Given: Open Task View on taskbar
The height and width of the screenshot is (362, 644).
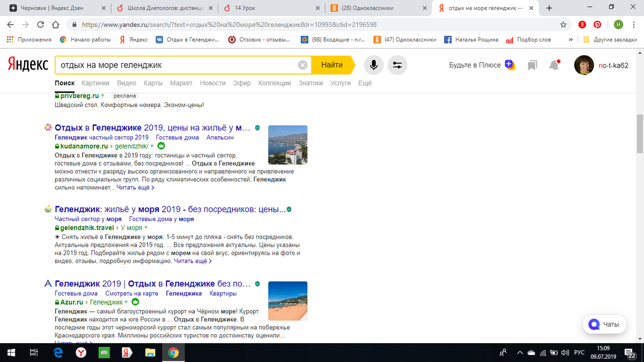Looking at the screenshot, I should click(x=33, y=352).
